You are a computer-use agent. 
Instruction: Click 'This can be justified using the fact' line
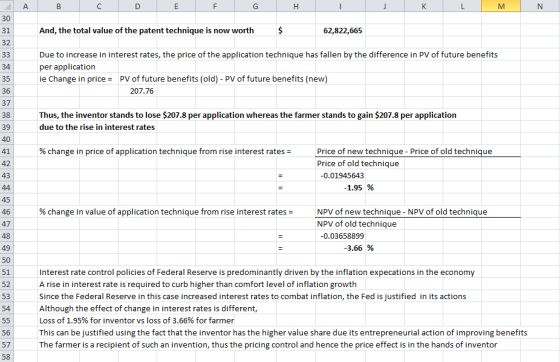(283, 333)
